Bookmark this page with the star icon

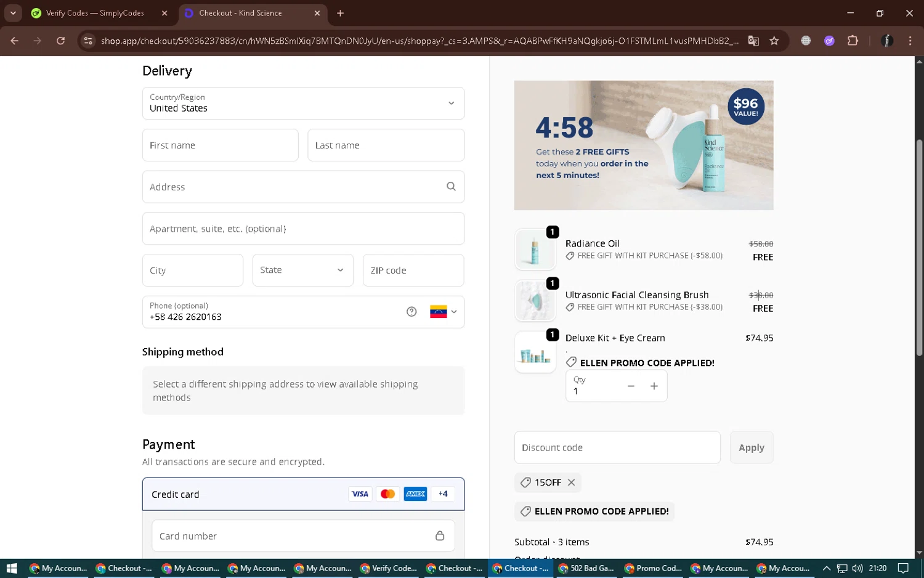774,41
